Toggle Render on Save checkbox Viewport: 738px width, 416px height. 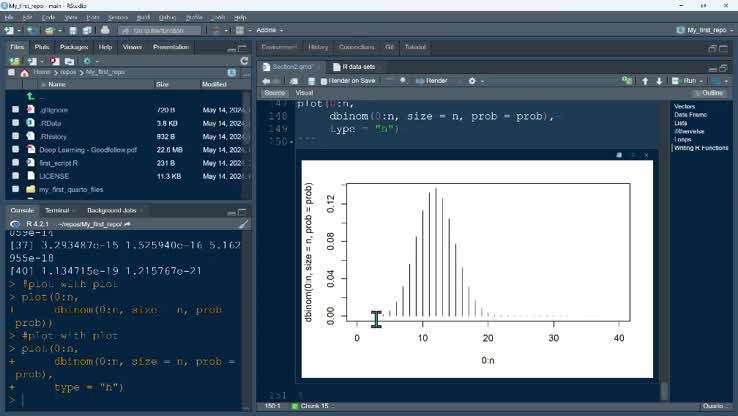tap(323, 81)
